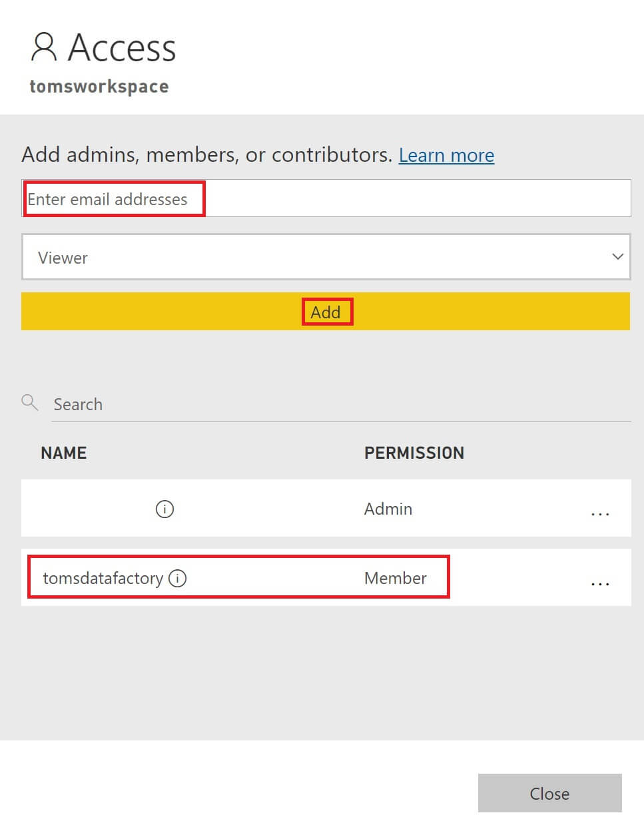This screenshot has width=644, height=831.
Task: Open the ellipsis menu for tomsdatafactory
Action: (x=601, y=583)
